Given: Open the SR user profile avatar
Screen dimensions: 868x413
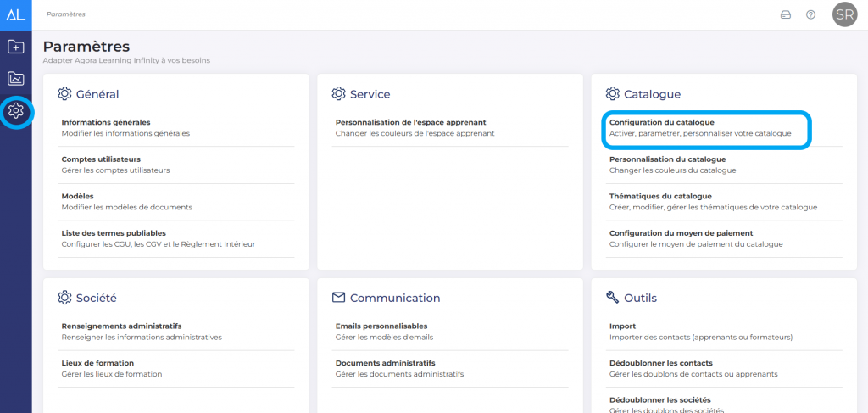Looking at the screenshot, I should pos(844,14).
